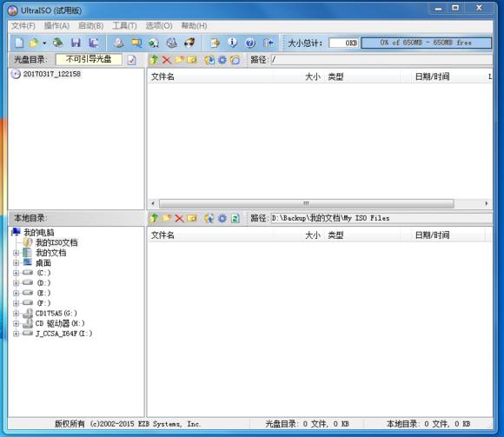Image resolution: width=504 pixels, height=437 pixels.
Task: Create new folder in local directory toolbar
Action: pos(167,218)
